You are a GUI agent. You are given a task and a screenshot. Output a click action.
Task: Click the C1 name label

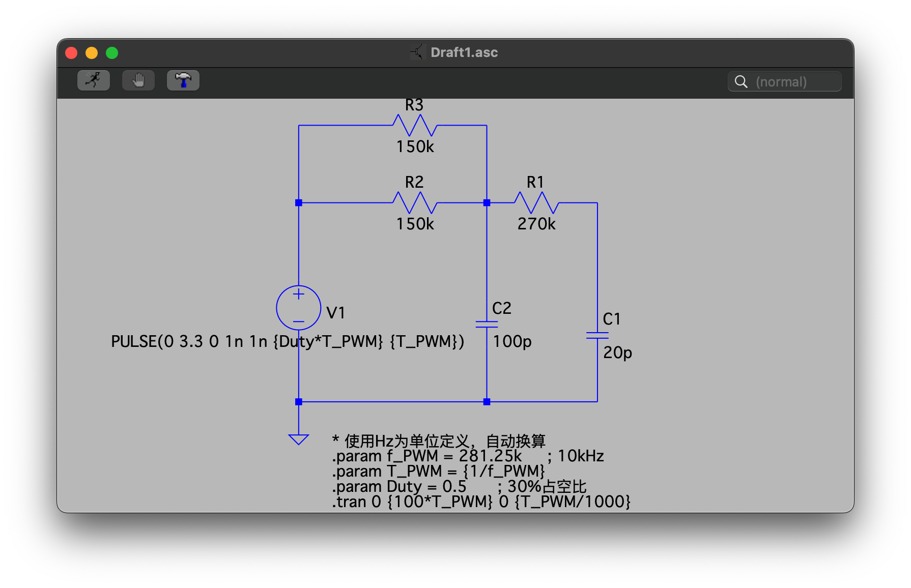[x=612, y=319]
